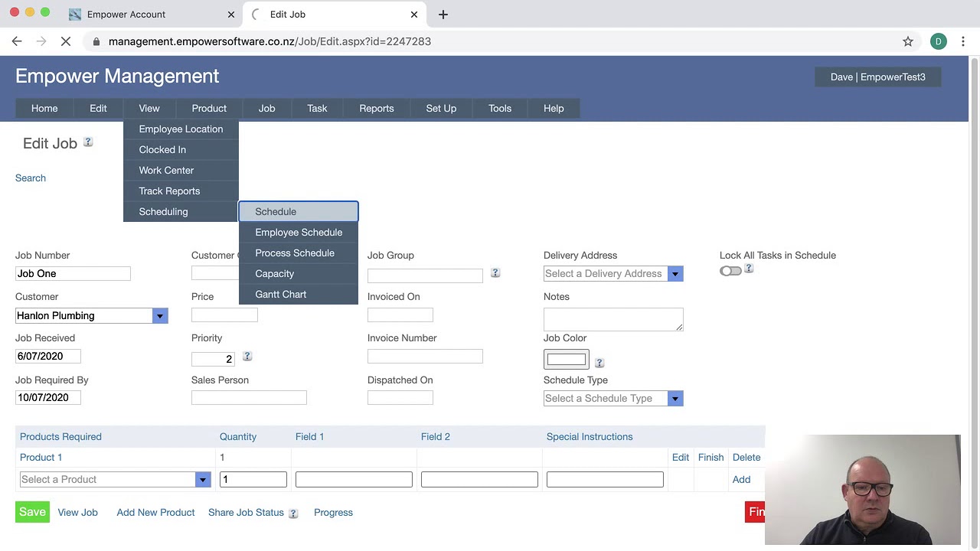Close the Edit Job tab
The width and height of the screenshot is (980, 551).
[414, 15]
